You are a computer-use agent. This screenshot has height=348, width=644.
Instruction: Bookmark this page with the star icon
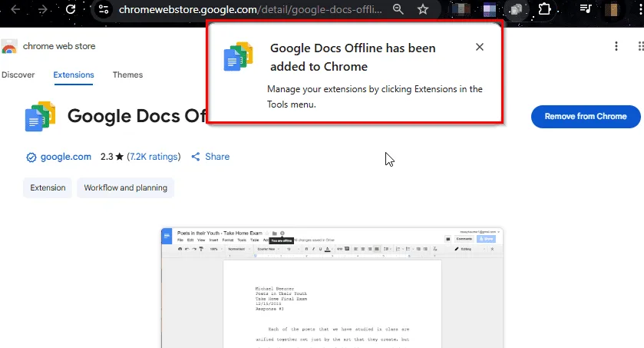[423, 9]
